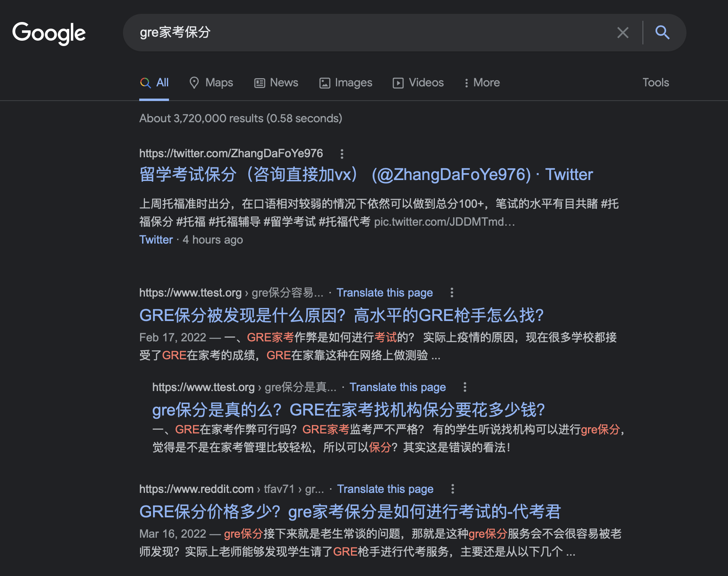Open the Tools options
The width and height of the screenshot is (728, 576).
click(x=656, y=83)
